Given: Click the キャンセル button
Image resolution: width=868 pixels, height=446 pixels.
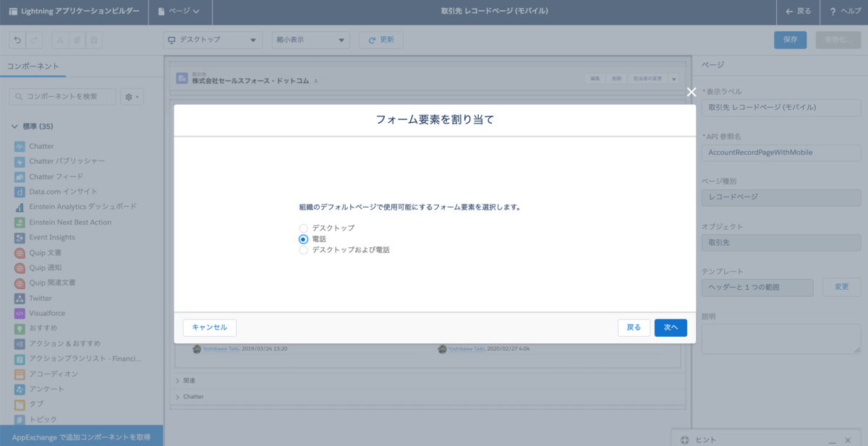Looking at the screenshot, I should [x=210, y=327].
